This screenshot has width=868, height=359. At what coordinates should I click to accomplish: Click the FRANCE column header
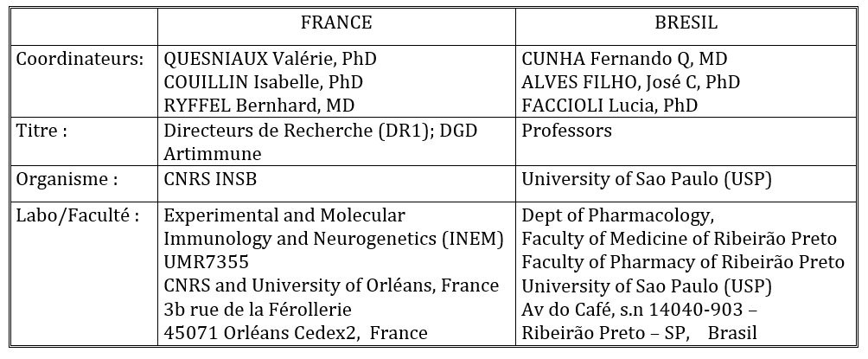tap(336, 22)
